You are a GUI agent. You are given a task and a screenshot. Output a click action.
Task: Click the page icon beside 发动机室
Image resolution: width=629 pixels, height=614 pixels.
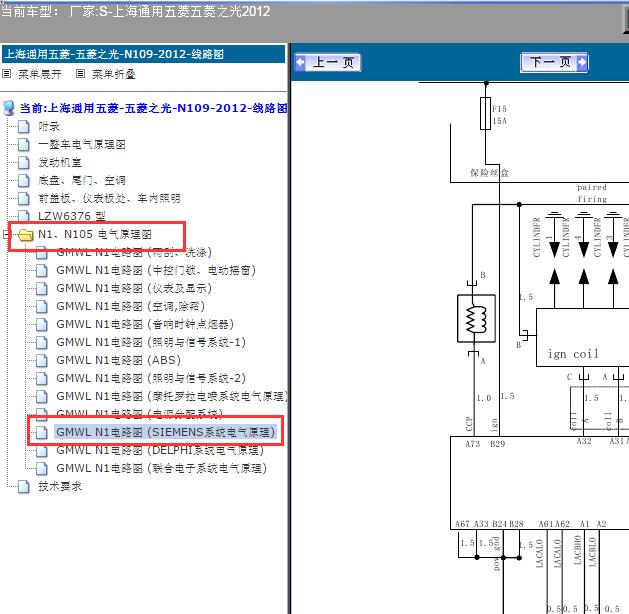point(24,162)
